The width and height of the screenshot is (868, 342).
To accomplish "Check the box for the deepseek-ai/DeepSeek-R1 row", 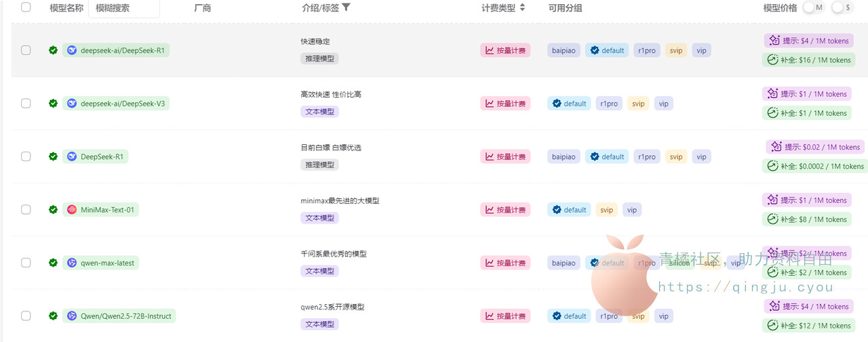I will pyautogui.click(x=26, y=50).
